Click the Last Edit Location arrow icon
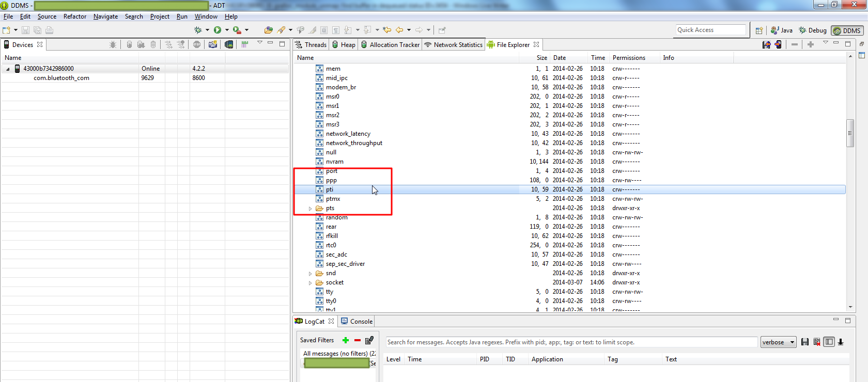 387,30
